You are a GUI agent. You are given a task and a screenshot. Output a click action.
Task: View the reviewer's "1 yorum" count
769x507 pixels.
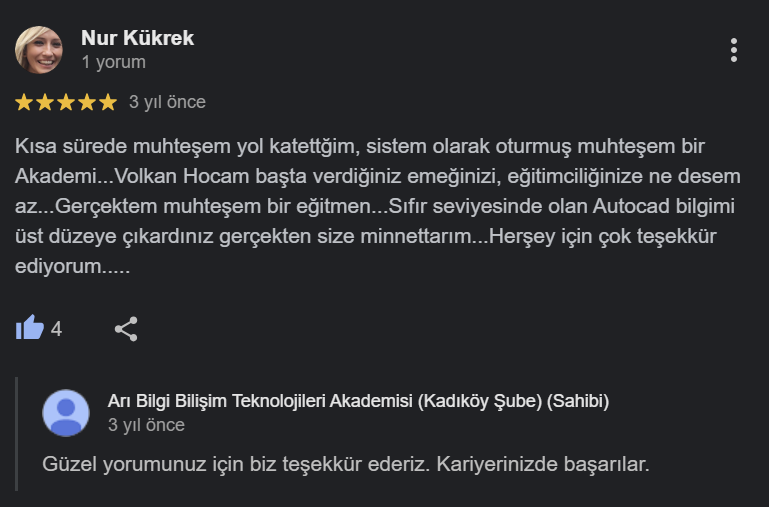click(113, 62)
